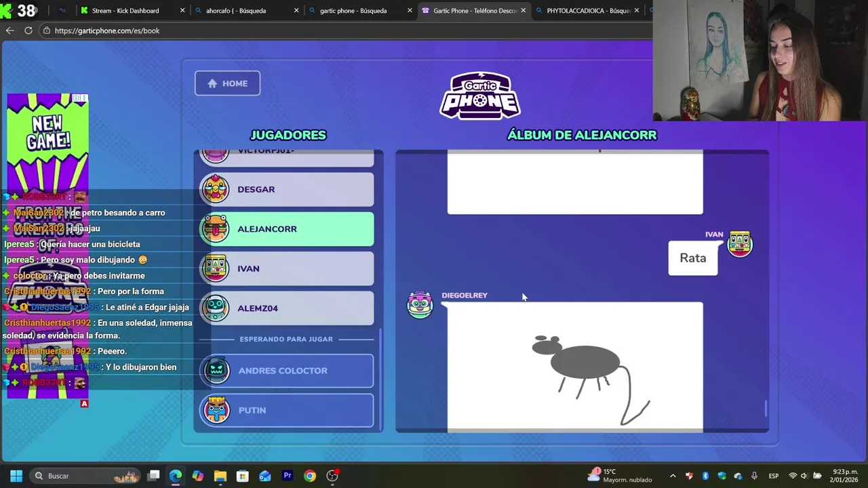Viewport: 868px width, 488px height.
Task: Click the microphone tray icon
Action: point(754,476)
